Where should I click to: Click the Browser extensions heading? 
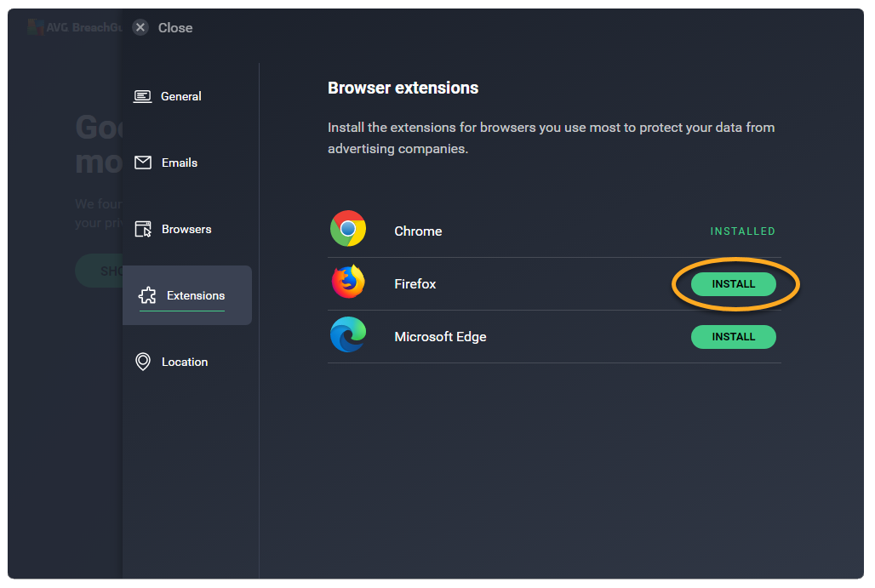point(403,88)
